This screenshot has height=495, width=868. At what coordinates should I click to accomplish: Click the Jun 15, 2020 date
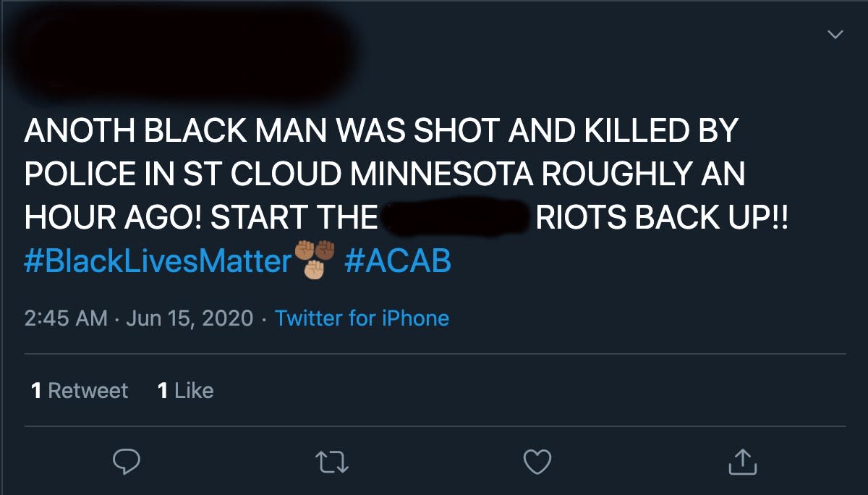(190, 318)
